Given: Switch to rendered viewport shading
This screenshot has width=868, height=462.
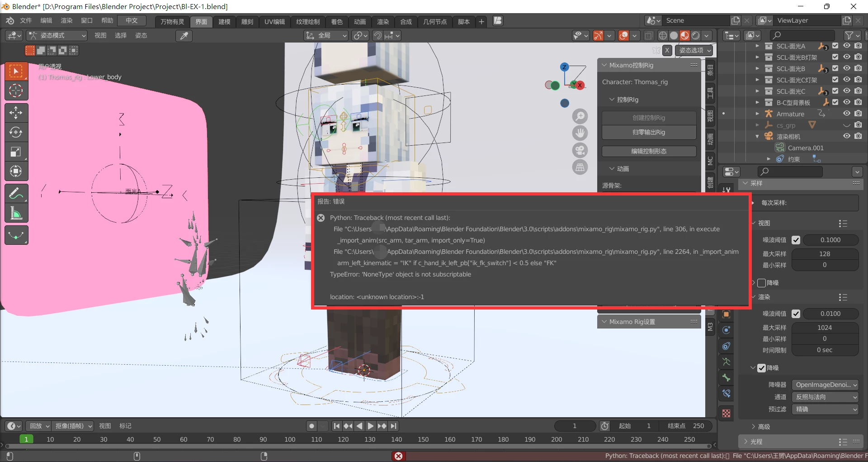Looking at the screenshot, I should (696, 35).
